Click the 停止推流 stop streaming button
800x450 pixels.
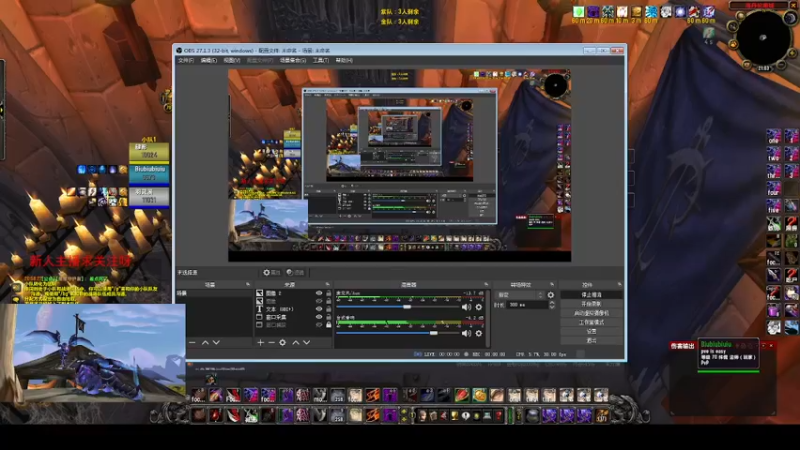591,295
